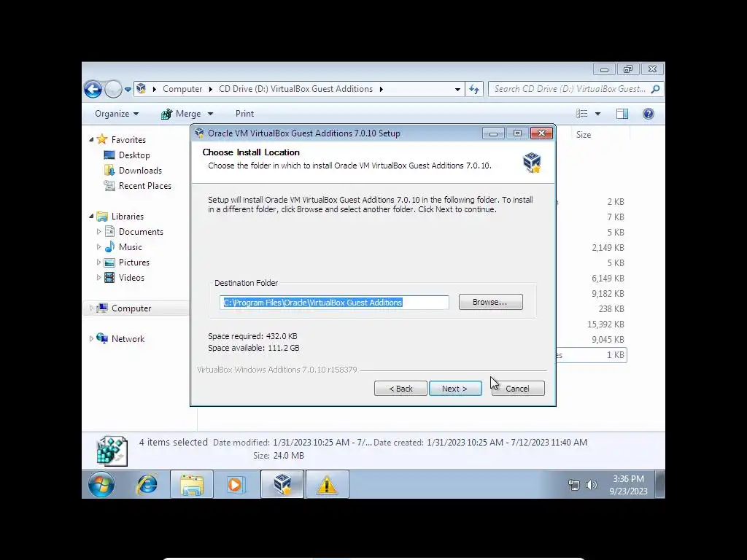The image size is (747, 560).
Task: Open the view options dropdown arrow
Action: click(598, 114)
